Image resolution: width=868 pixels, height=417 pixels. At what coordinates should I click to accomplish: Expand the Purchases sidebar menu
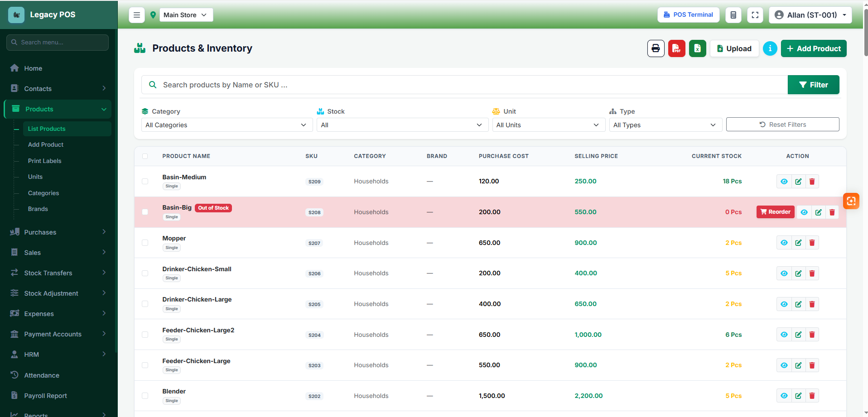click(58, 232)
